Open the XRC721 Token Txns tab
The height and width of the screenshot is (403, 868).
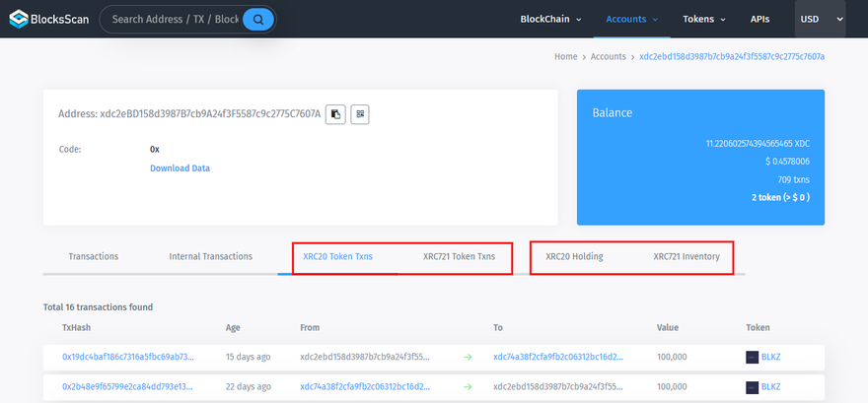(x=459, y=256)
